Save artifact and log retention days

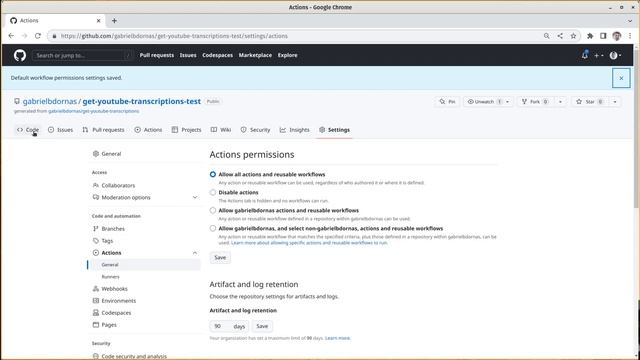(x=262, y=326)
